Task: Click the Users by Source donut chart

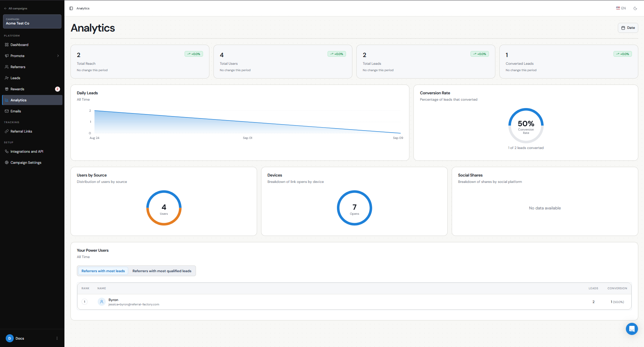Action: [x=164, y=208]
